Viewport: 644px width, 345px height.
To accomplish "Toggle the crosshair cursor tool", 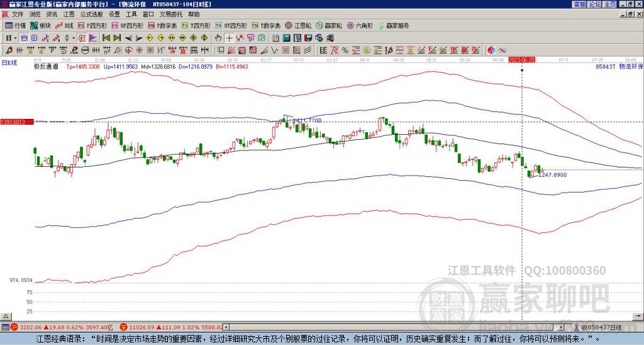I will [229, 38].
